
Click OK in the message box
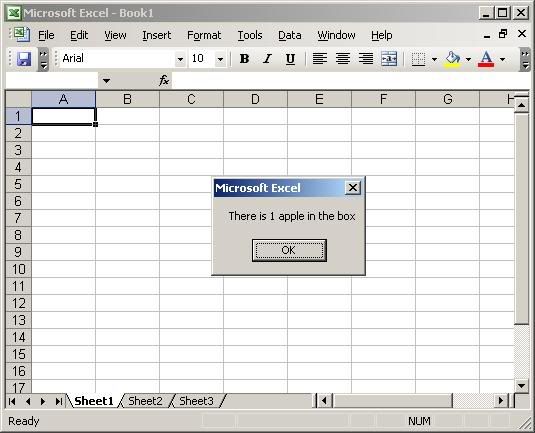(289, 250)
